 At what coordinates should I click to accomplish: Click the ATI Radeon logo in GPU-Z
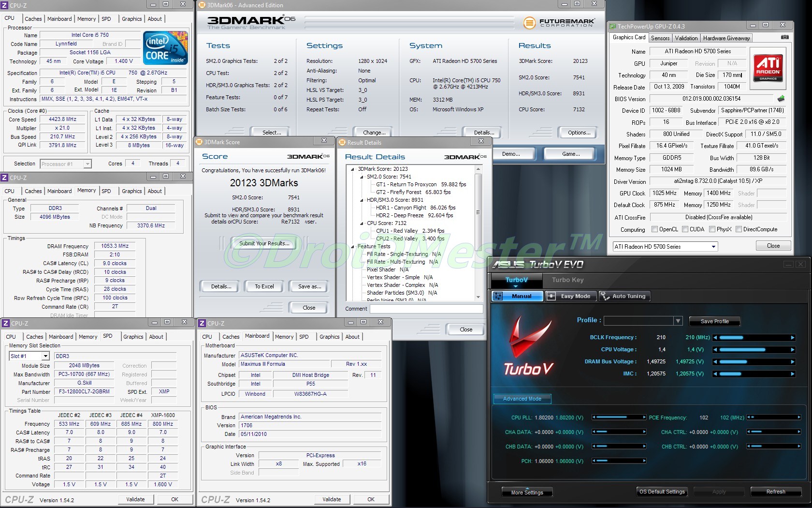768,68
